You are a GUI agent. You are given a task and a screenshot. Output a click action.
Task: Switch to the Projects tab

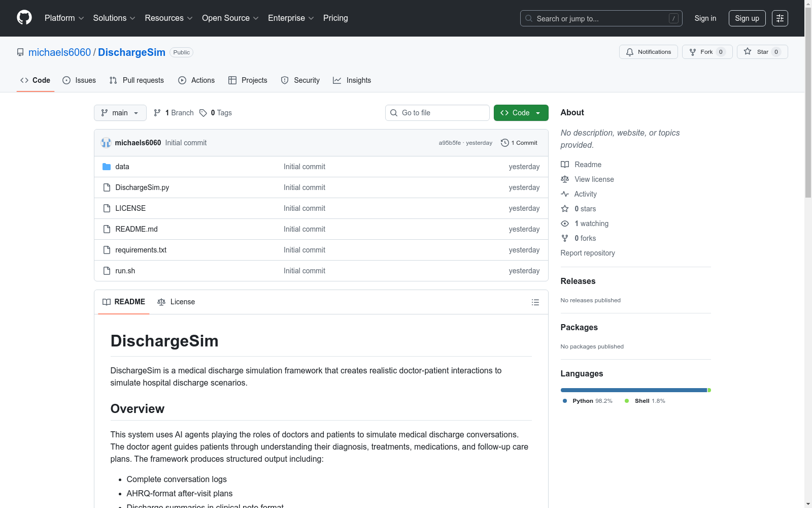tap(248, 80)
